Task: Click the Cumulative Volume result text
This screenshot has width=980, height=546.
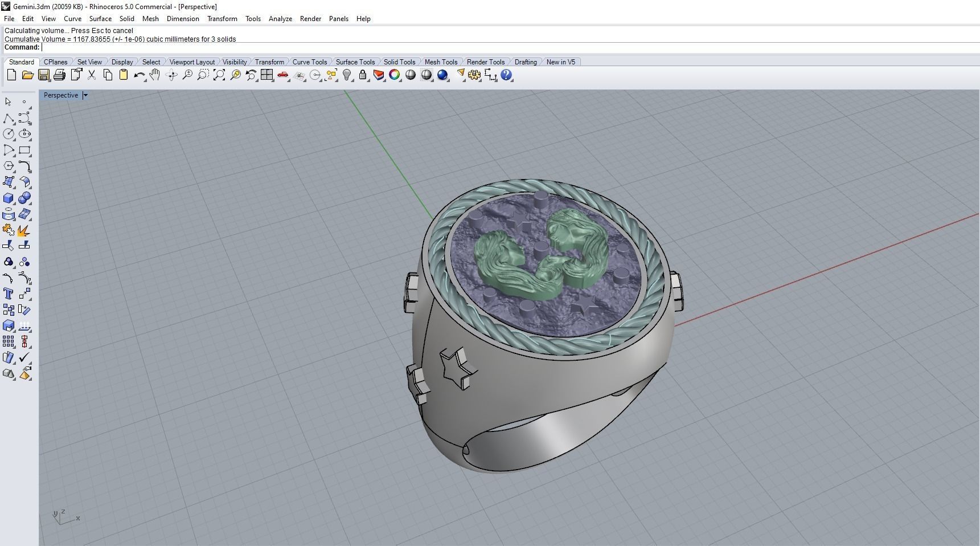Action: pyautogui.click(x=120, y=39)
